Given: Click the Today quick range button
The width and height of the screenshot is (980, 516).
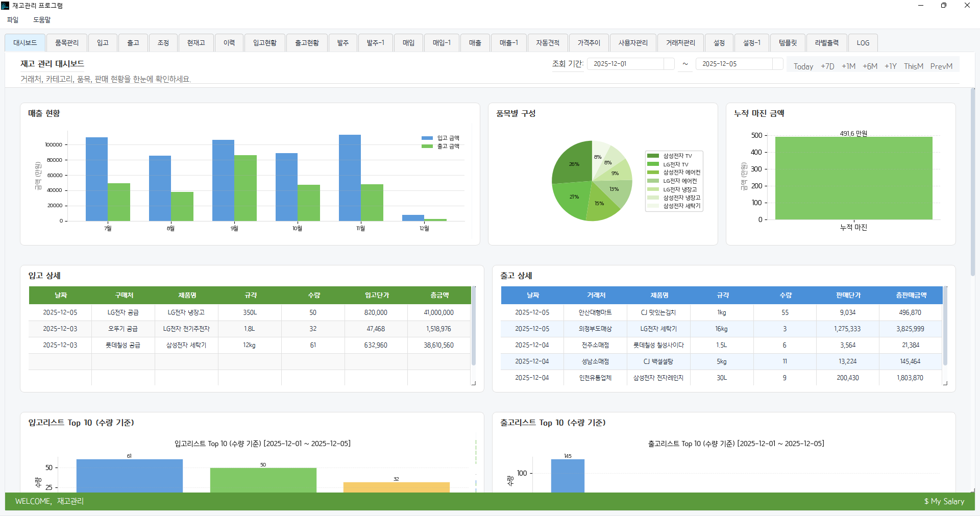Looking at the screenshot, I should [803, 66].
